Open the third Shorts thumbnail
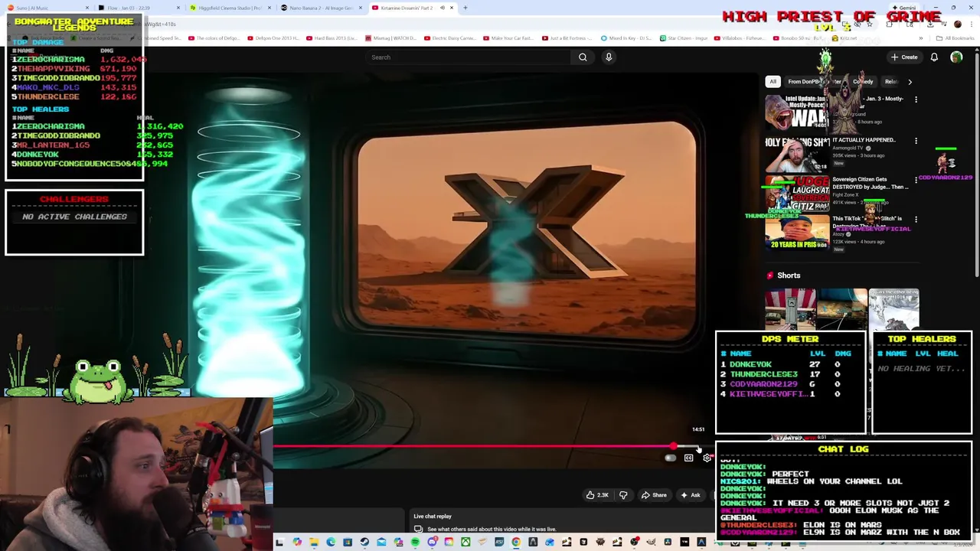Viewport: 980px width, 551px height. [893, 309]
